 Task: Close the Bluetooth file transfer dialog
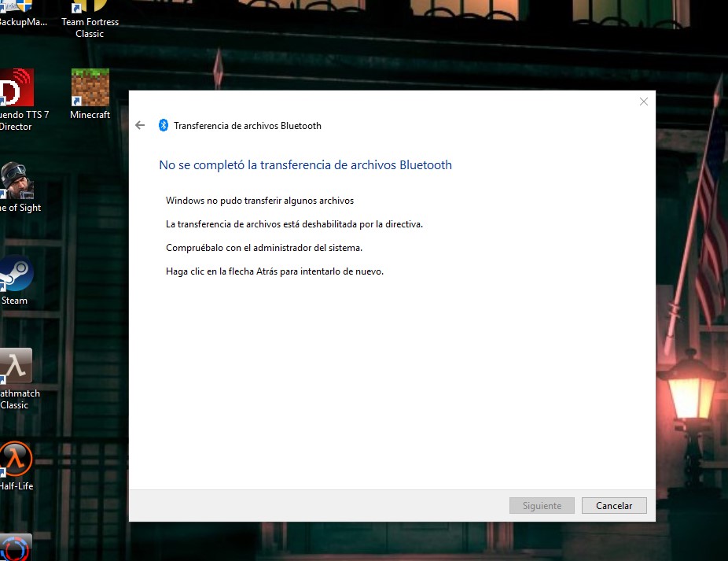click(x=644, y=101)
